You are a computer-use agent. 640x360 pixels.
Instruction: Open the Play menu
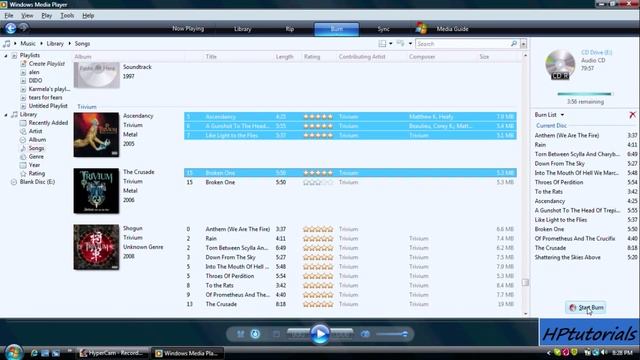pyautogui.click(x=47, y=16)
